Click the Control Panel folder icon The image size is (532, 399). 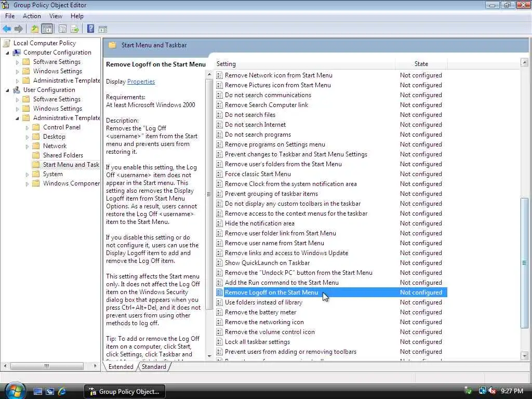(x=36, y=127)
